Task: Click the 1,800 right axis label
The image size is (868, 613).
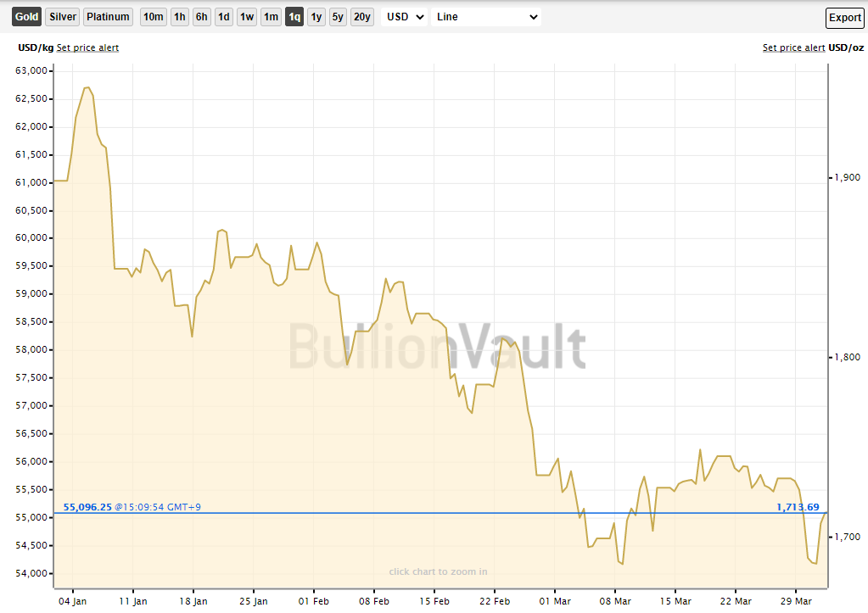Action: (848, 358)
